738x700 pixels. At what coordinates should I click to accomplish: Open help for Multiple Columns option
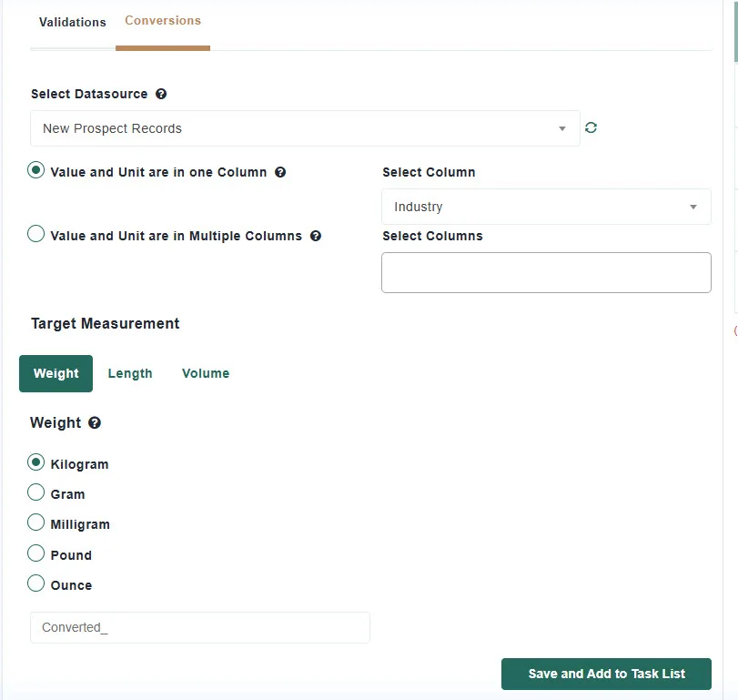[x=316, y=236]
